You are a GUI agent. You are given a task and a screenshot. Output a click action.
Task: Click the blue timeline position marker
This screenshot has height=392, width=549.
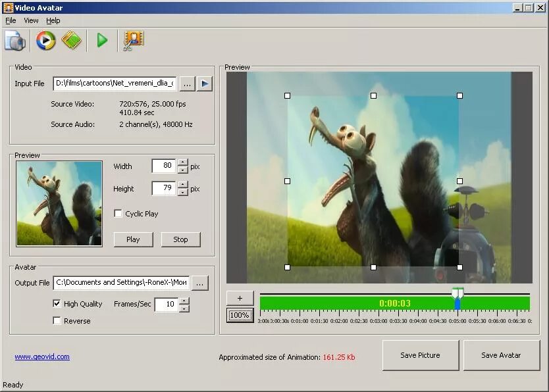point(457,304)
